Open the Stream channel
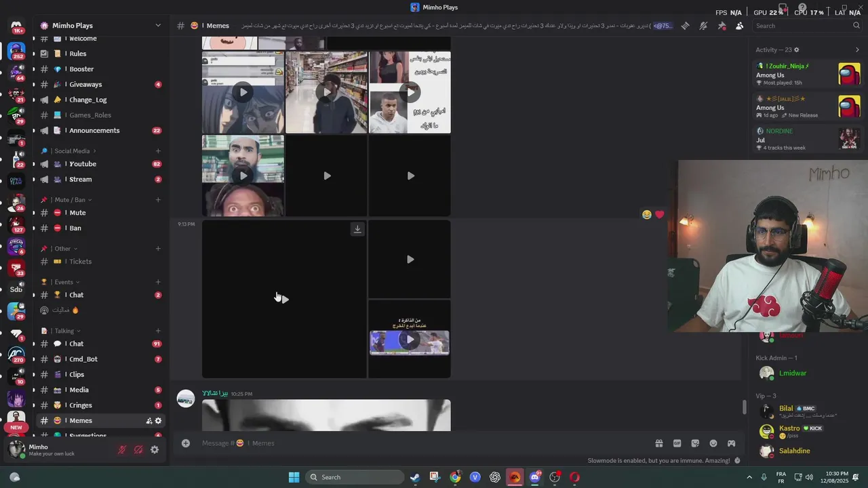 pyautogui.click(x=100, y=180)
